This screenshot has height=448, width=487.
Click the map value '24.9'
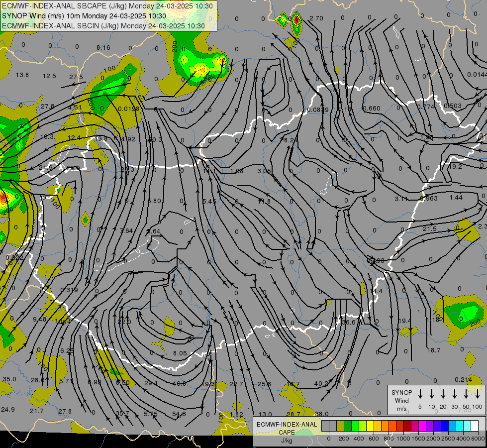tap(8, 410)
